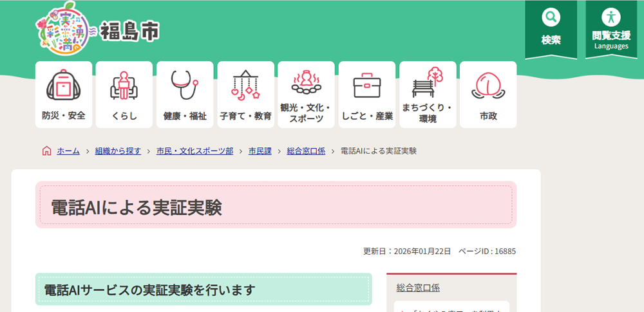Open 組織から探す breadcrumb link
Screen dimensions: 644x312
coord(118,151)
